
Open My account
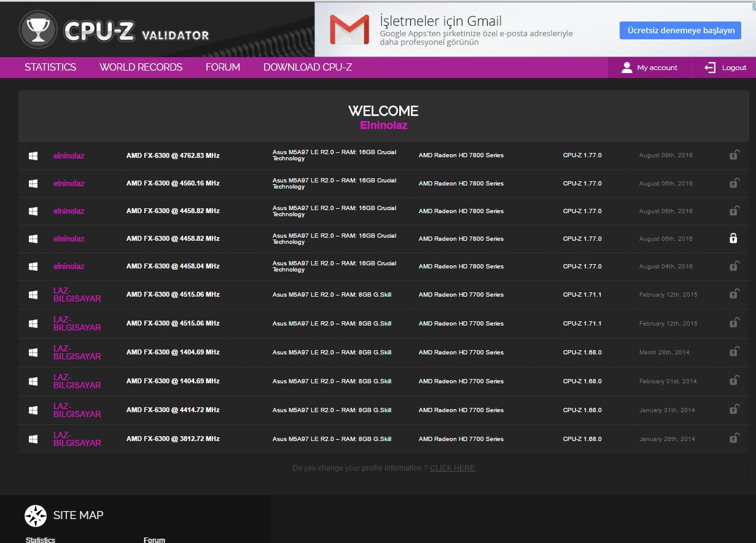pyautogui.click(x=650, y=68)
